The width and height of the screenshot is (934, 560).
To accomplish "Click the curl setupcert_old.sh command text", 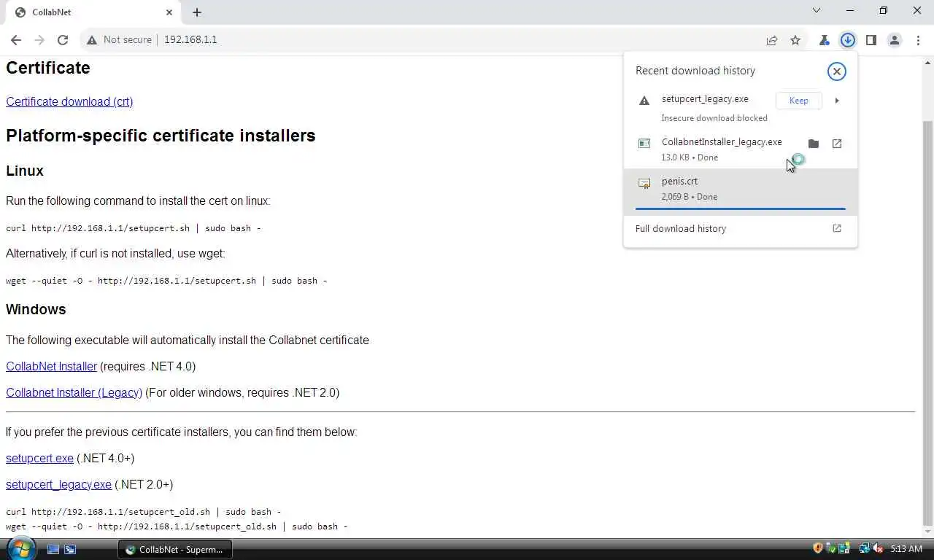I will 143,512.
